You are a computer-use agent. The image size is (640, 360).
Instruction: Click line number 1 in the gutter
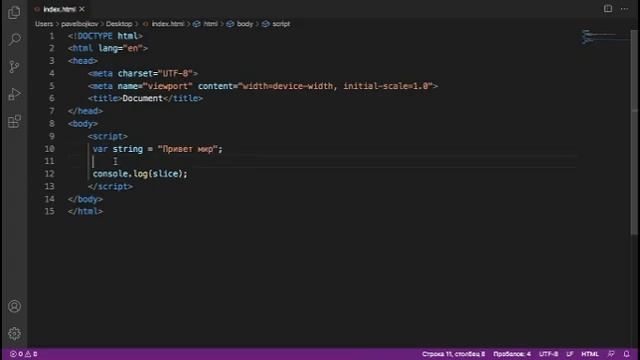pos(51,36)
